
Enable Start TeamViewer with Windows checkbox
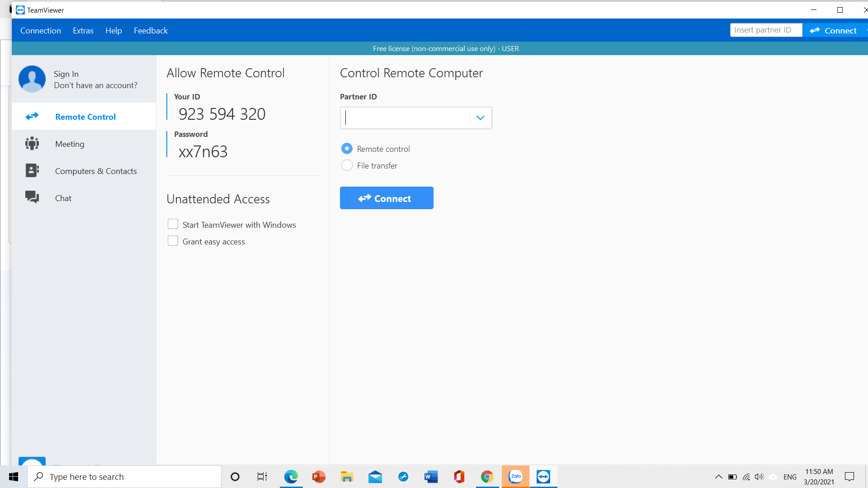coord(173,224)
